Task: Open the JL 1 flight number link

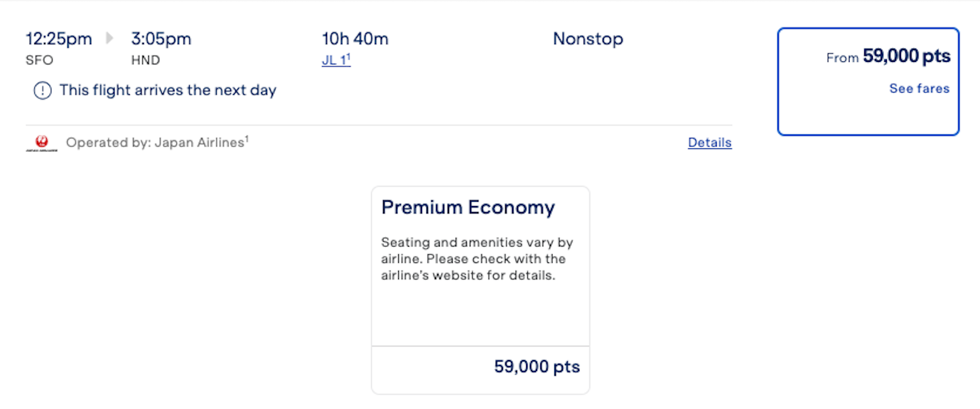Action: click(x=336, y=60)
